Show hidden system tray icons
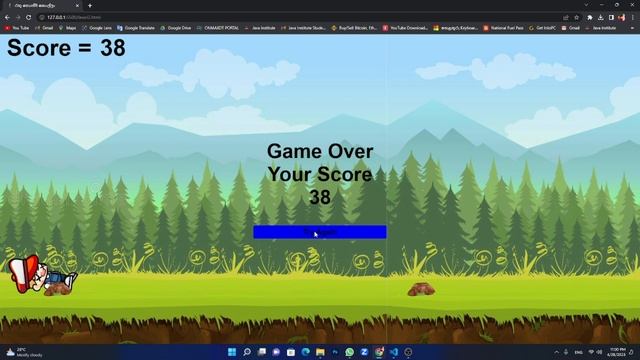 tap(556, 352)
